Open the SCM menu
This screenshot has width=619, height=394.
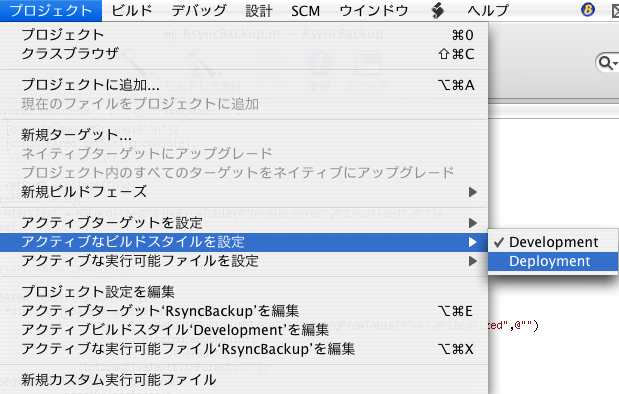pyautogui.click(x=306, y=10)
